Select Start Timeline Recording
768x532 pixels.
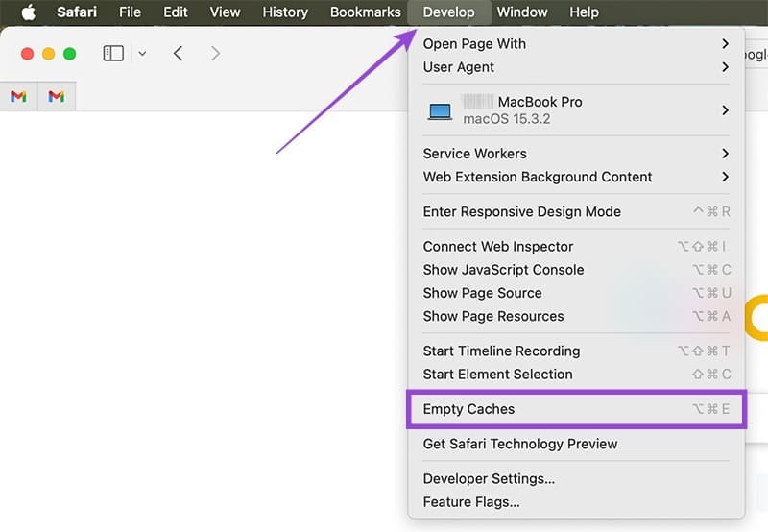[x=577, y=351]
